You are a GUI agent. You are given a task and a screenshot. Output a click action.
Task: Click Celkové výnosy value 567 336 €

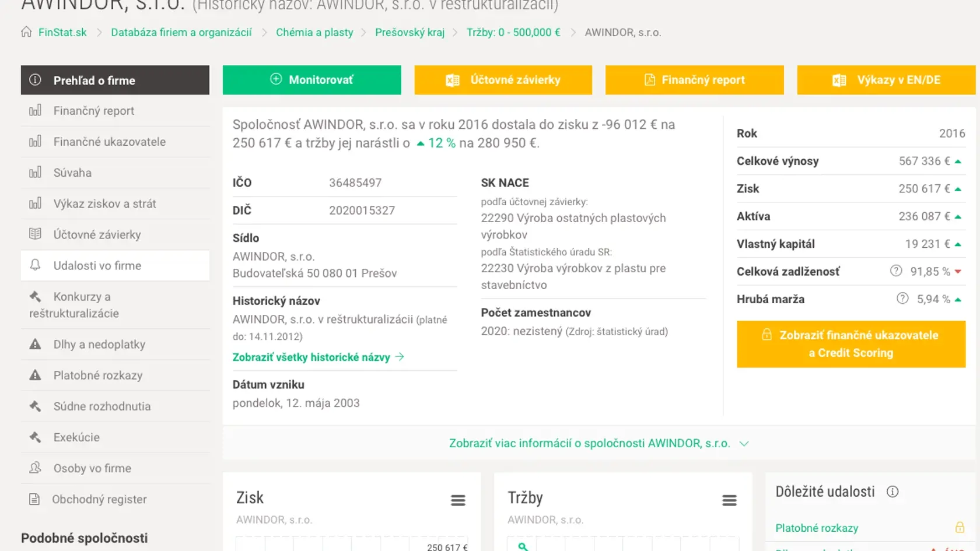924,160
